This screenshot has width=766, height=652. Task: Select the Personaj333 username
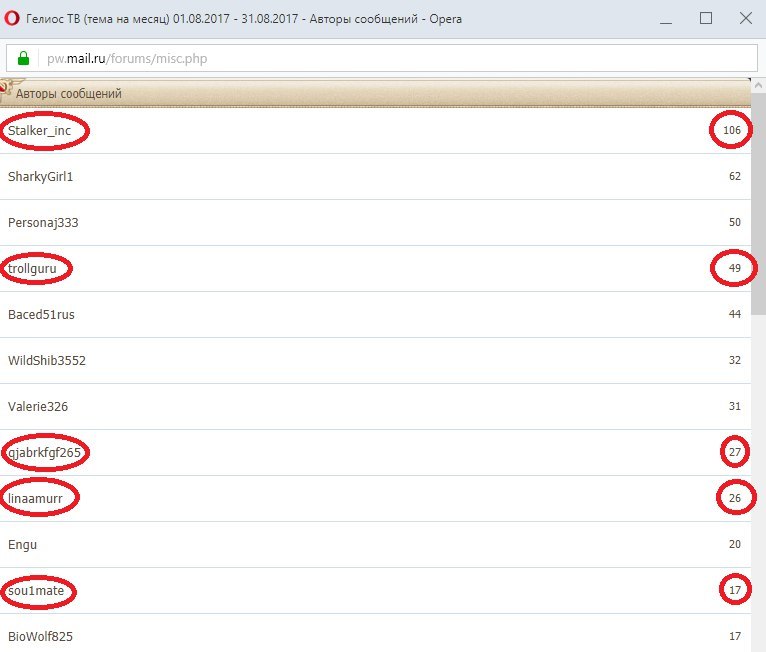[42, 223]
